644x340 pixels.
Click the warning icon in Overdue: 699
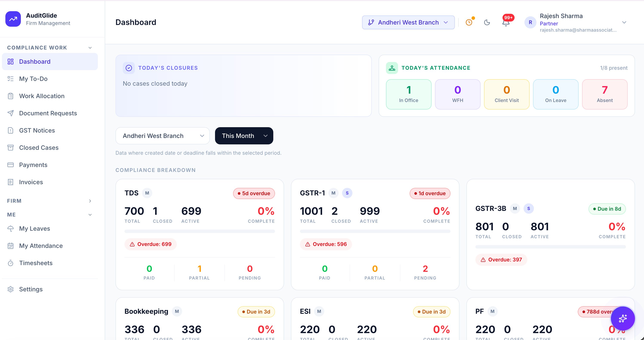pos(132,244)
